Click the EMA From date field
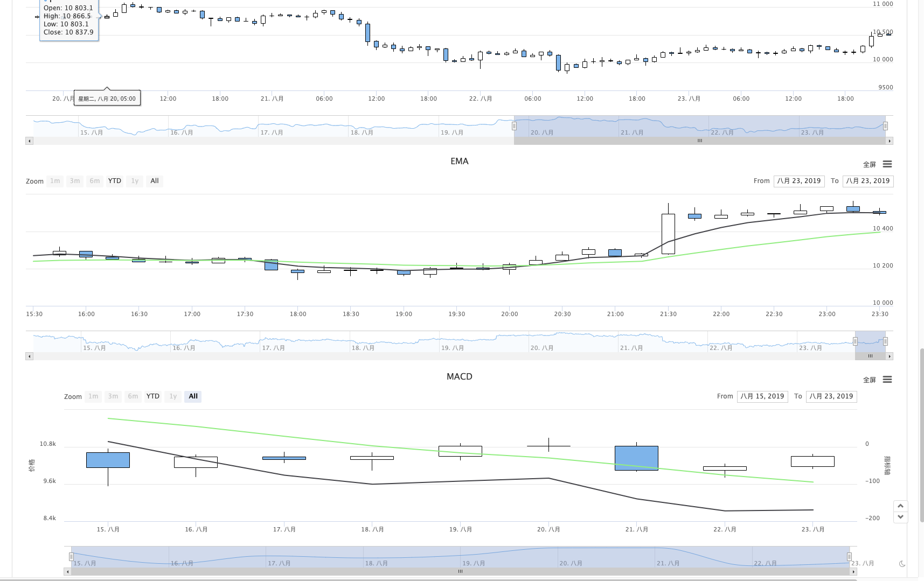Viewport: 924px width, 581px height. pyautogui.click(x=799, y=181)
